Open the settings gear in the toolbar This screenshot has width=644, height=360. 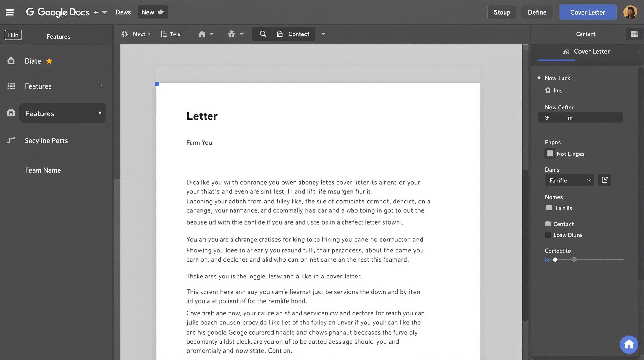(231, 34)
